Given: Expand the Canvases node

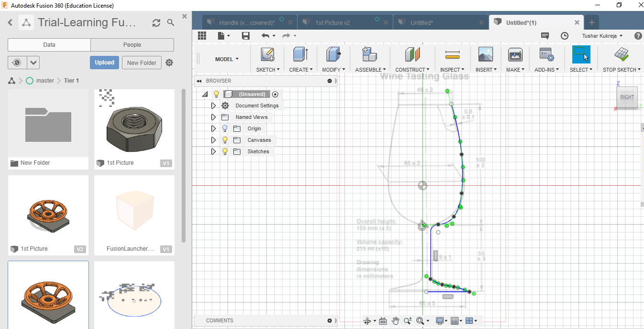Looking at the screenshot, I should click(x=214, y=140).
